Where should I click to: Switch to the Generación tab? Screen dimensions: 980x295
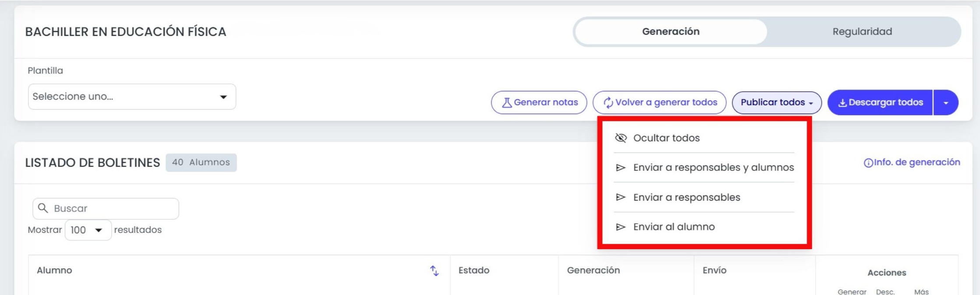click(671, 31)
